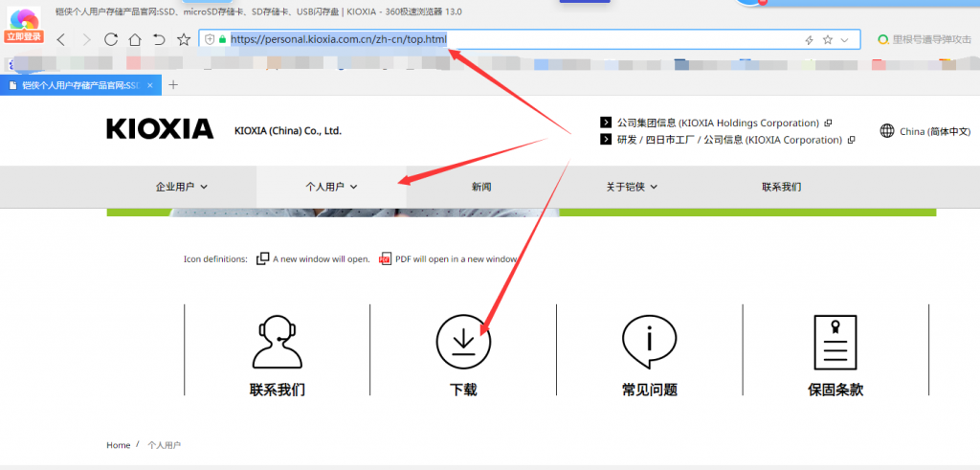Click the undo closed tab icon
The image size is (980, 470).
point(159,39)
